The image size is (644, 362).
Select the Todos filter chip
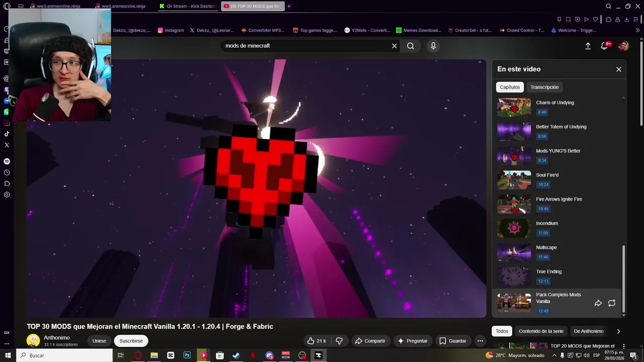tap(502, 331)
